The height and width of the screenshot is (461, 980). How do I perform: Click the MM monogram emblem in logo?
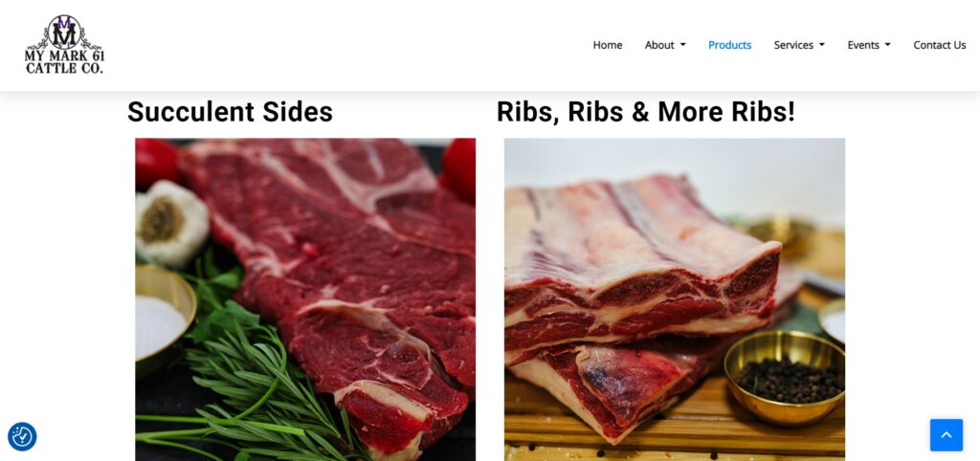(x=64, y=32)
